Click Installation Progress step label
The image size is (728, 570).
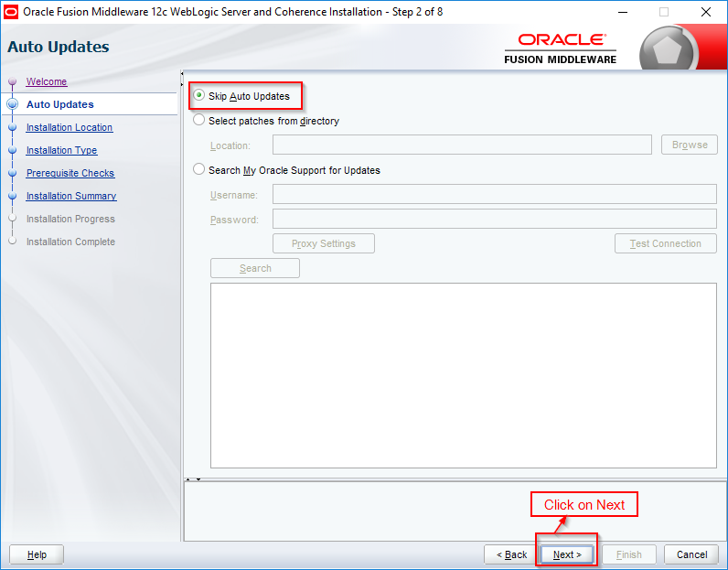point(70,219)
